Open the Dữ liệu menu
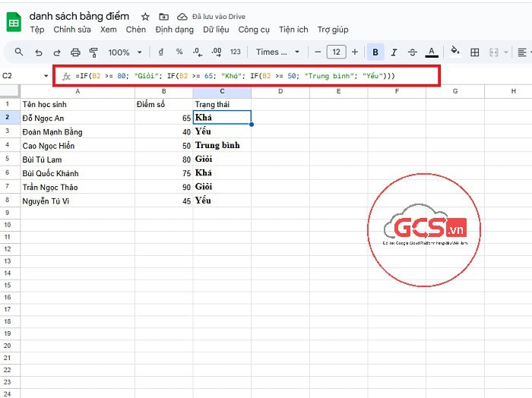Viewport: 532px width, 398px height. 217,30
